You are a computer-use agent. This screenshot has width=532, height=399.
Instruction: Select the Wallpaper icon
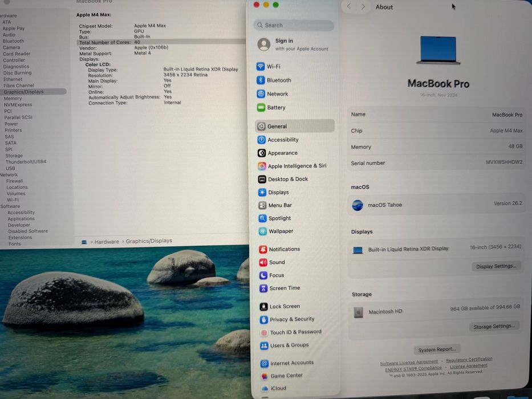(263, 231)
